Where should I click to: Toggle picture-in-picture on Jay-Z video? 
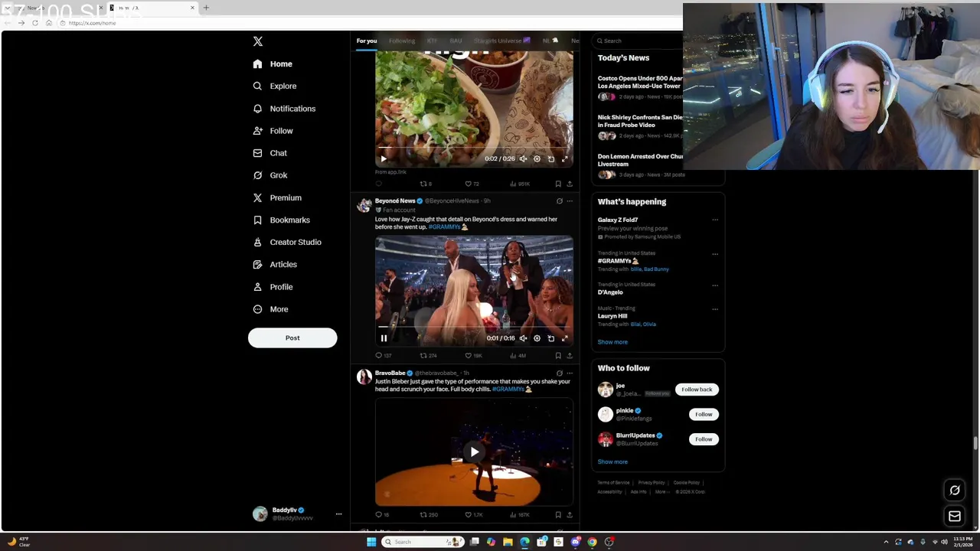(x=550, y=338)
